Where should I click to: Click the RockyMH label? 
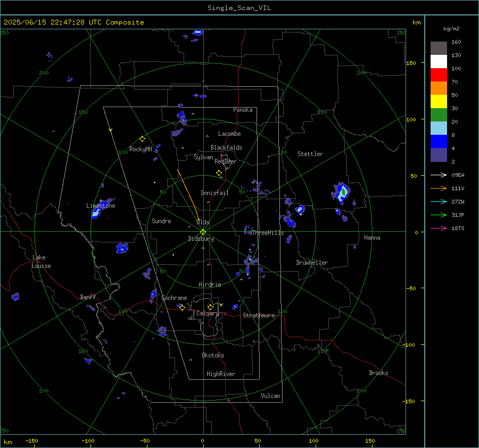[x=141, y=149]
